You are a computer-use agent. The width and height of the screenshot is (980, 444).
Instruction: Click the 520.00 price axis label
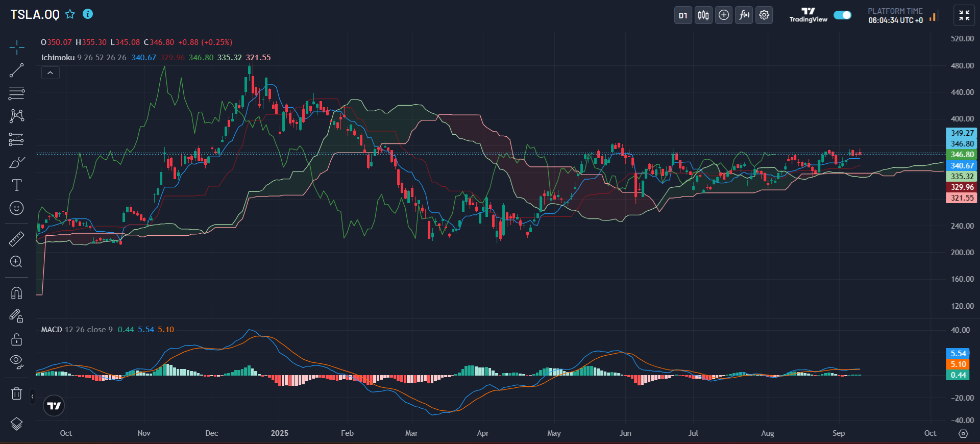tap(962, 39)
